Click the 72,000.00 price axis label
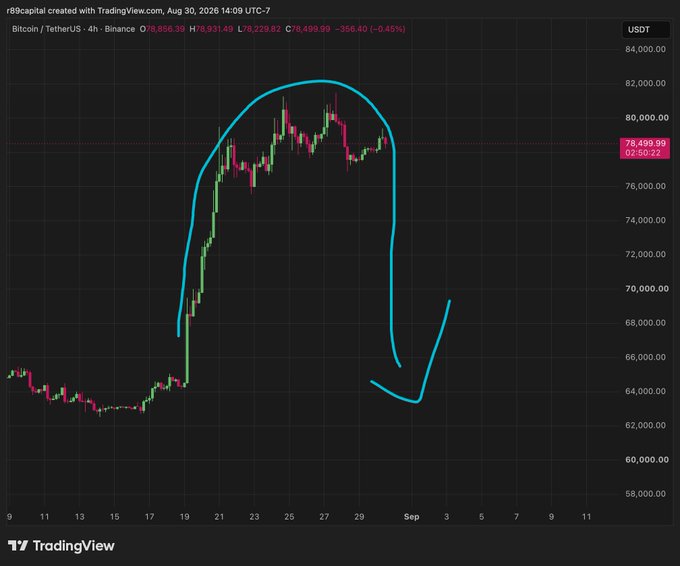The width and height of the screenshot is (680, 566). (645, 254)
